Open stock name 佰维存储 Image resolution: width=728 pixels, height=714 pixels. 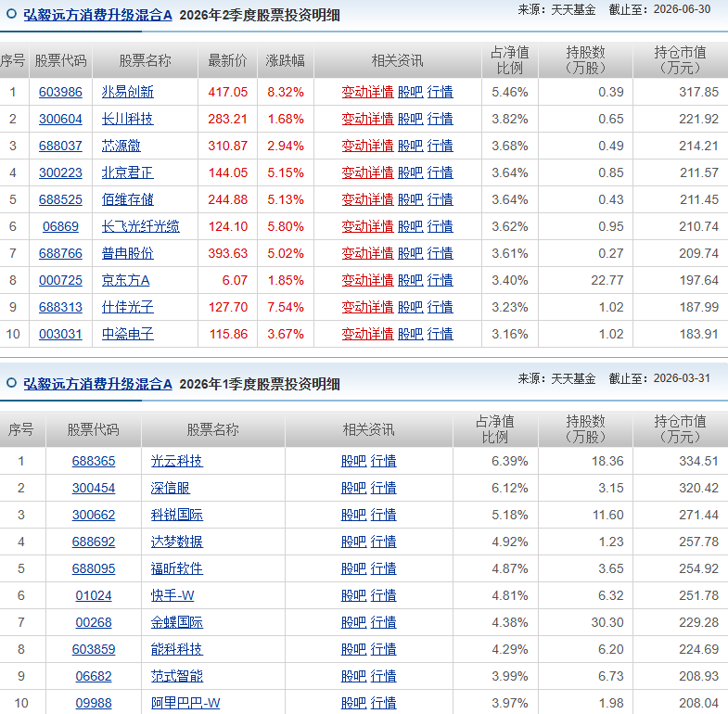[x=127, y=199]
